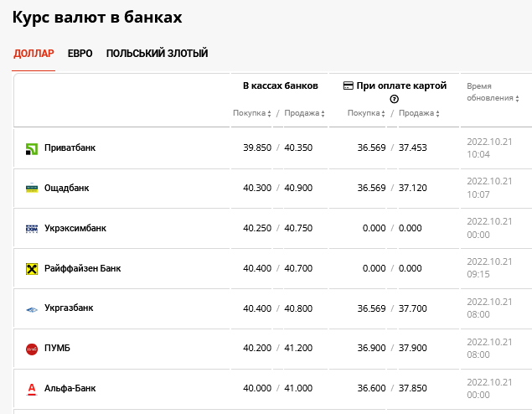Click the card icon beside При оплате картой
This screenshot has height=414, width=532.
349,85
